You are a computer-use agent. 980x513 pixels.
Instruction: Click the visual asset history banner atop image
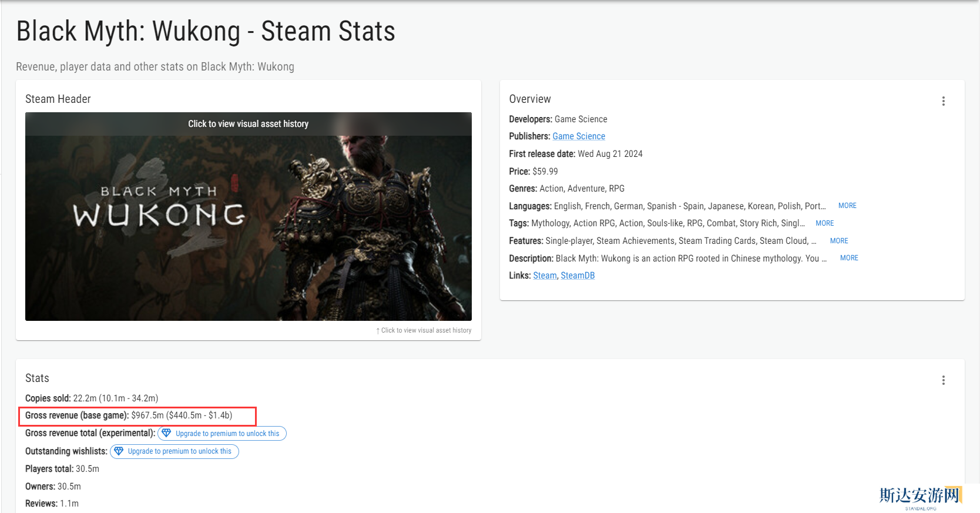(x=248, y=124)
